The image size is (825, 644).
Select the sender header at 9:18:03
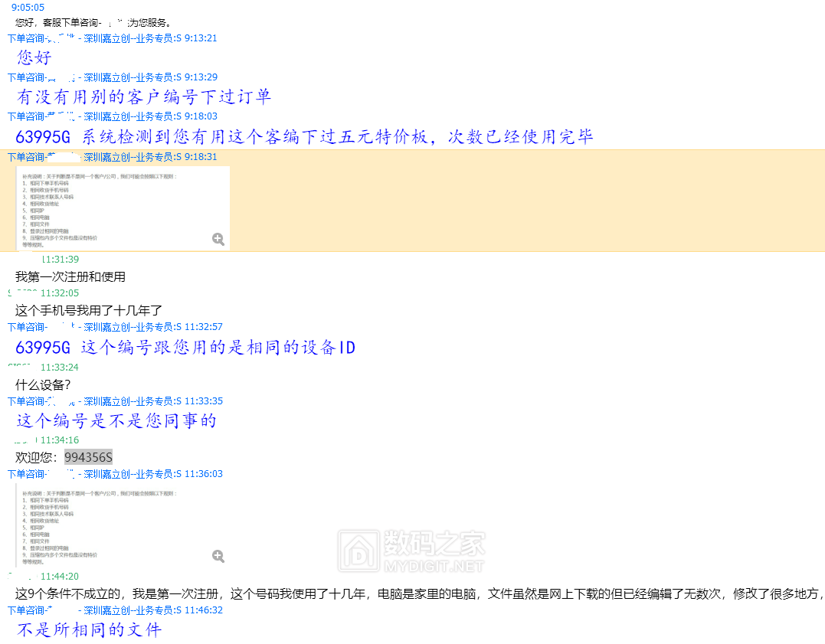[112, 116]
